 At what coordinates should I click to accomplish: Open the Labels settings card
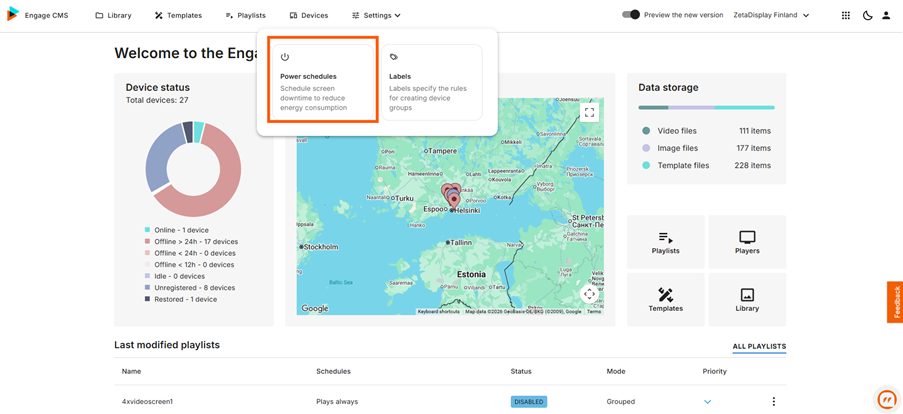(431, 82)
